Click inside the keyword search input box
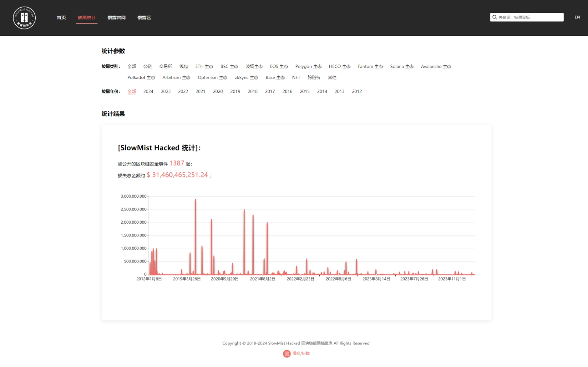The width and height of the screenshot is (588, 367). pos(528,17)
